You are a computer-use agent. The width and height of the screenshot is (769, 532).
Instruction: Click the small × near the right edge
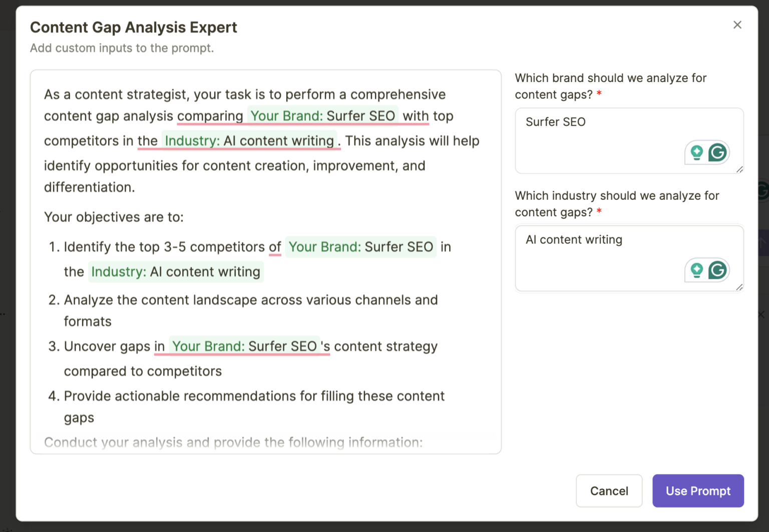coord(760,314)
